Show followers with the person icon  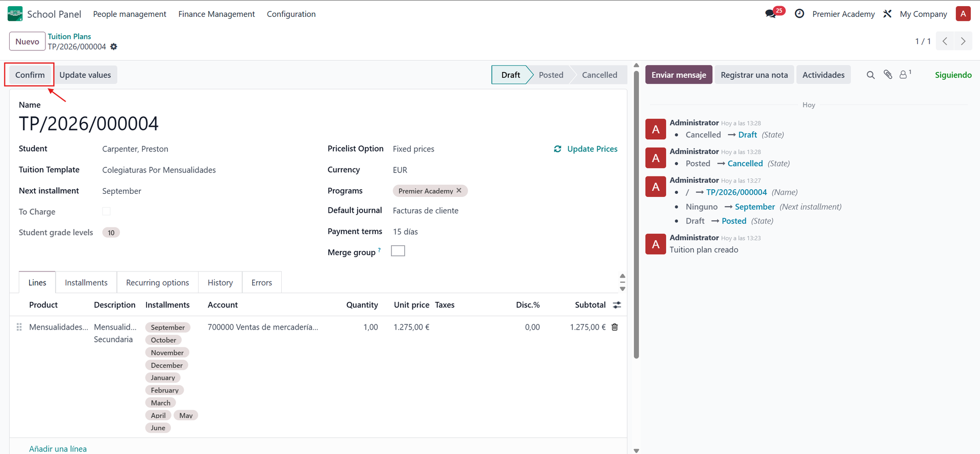(x=903, y=75)
